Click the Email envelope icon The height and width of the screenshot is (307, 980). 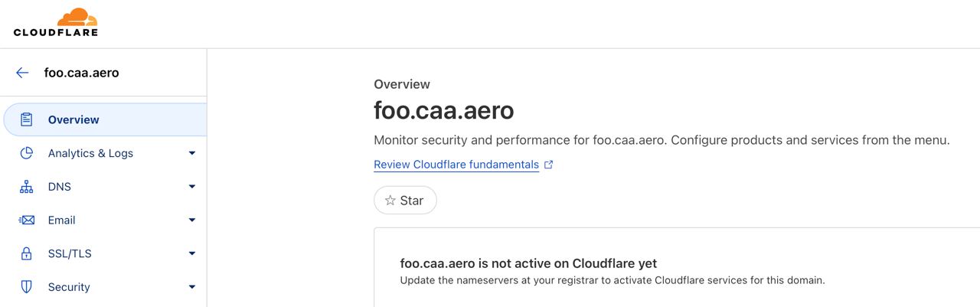pyautogui.click(x=27, y=220)
